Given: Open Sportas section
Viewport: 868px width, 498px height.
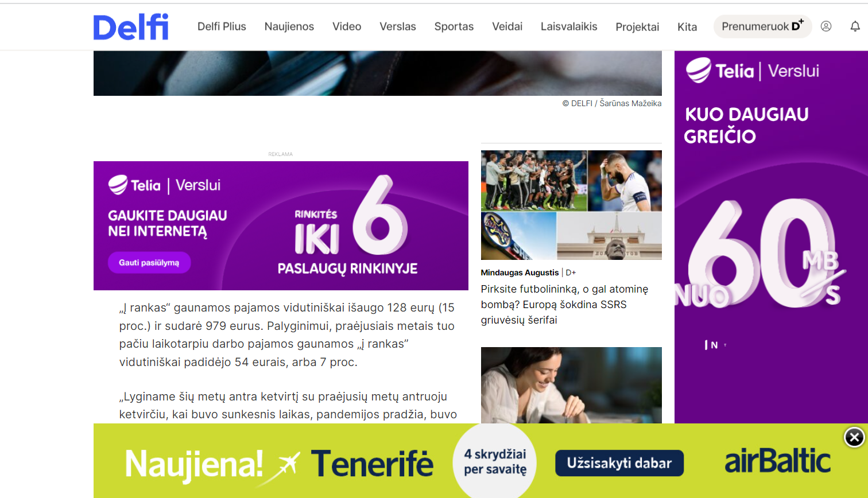Looking at the screenshot, I should coord(454,26).
